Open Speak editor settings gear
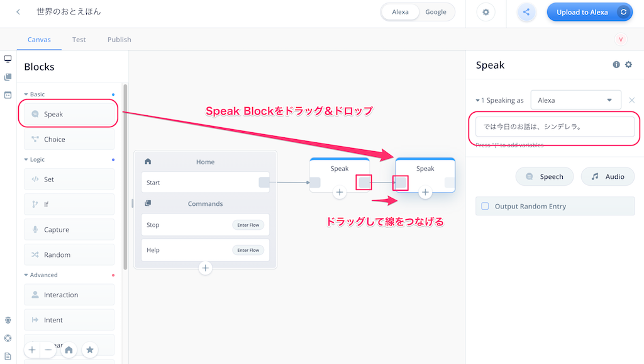Image resolution: width=644 pixels, height=364 pixels. [x=628, y=65]
